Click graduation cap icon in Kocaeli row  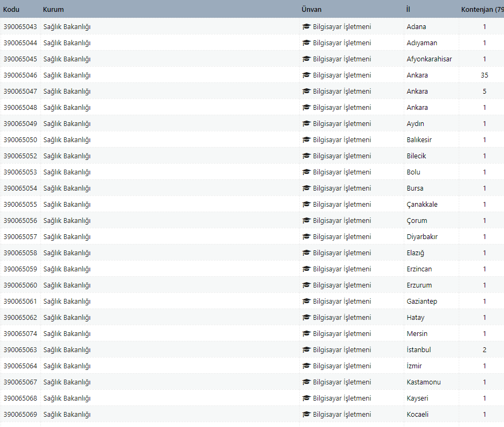(306, 415)
